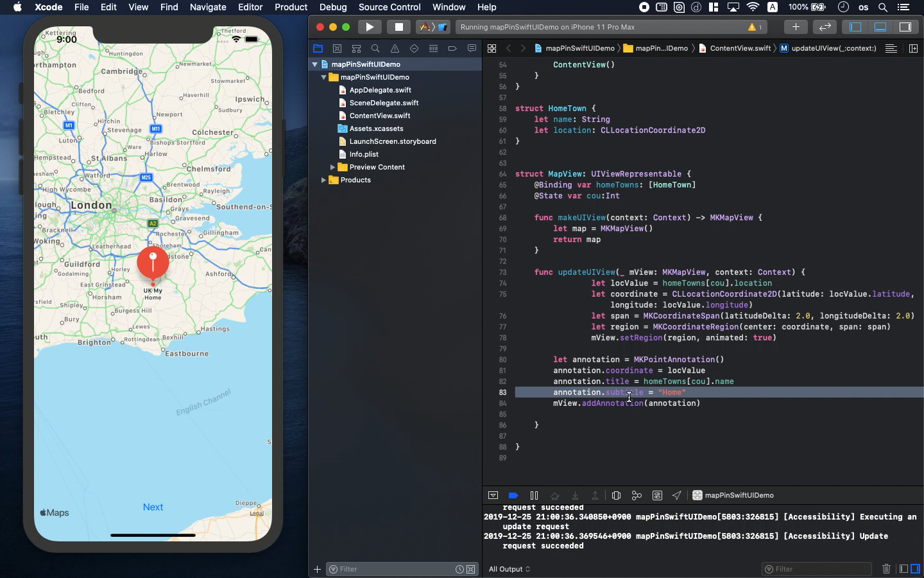Open the Debug Memory Graph tool
Screen dimensions: 924x578
coord(637,495)
